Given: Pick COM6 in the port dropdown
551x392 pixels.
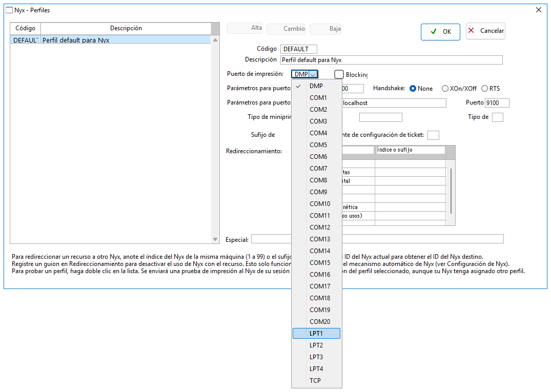Looking at the screenshot, I should point(316,157).
